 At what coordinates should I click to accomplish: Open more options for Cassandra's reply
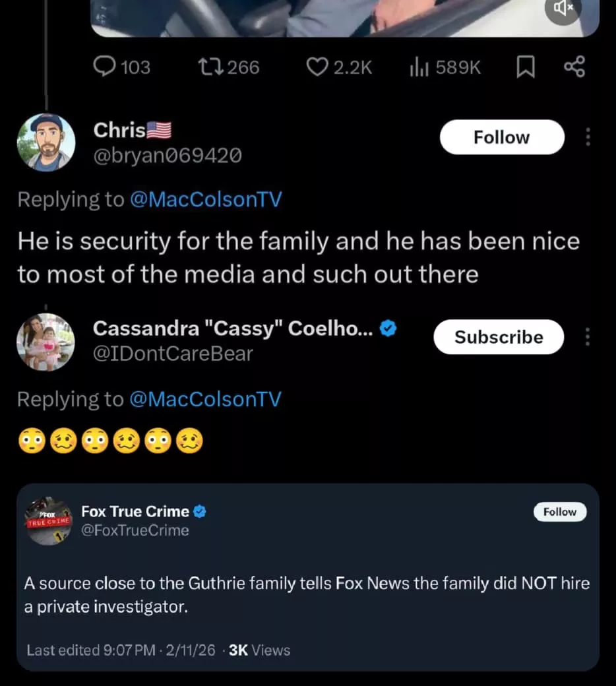coord(588,337)
